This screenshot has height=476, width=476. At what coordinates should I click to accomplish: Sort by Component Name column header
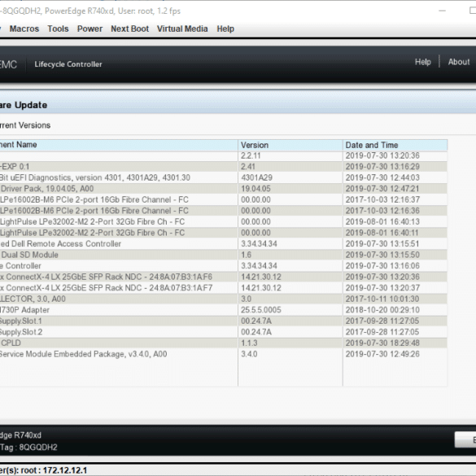pos(119,145)
